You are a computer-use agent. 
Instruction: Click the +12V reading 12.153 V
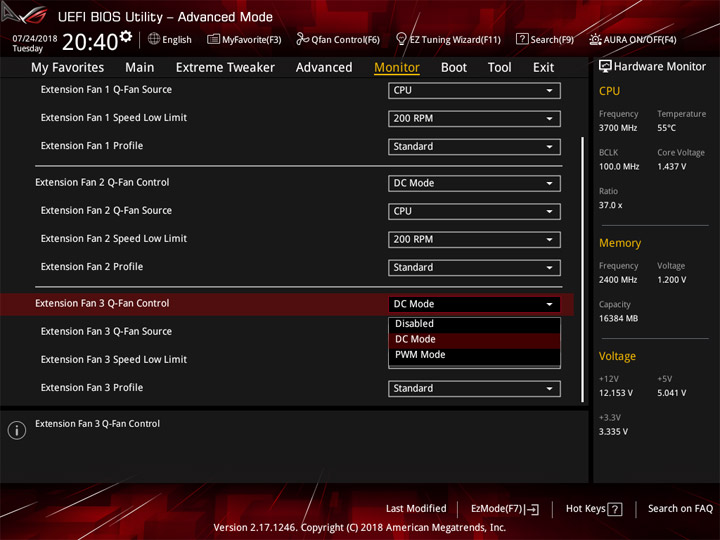(x=615, y=393)
